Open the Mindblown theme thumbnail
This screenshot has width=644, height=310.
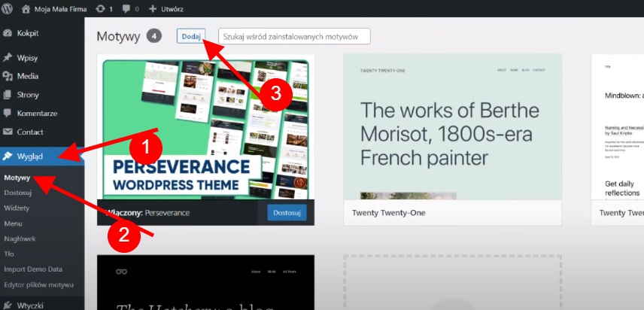(618, 127)
